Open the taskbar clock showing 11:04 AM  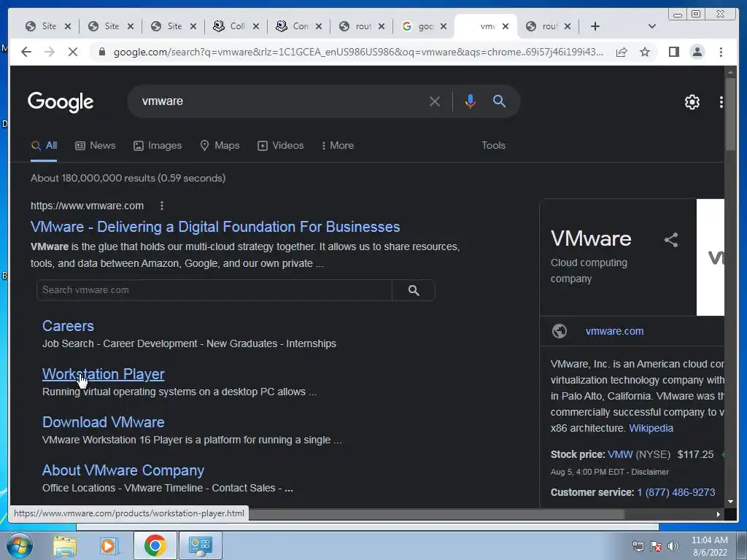tap(709, 546)
